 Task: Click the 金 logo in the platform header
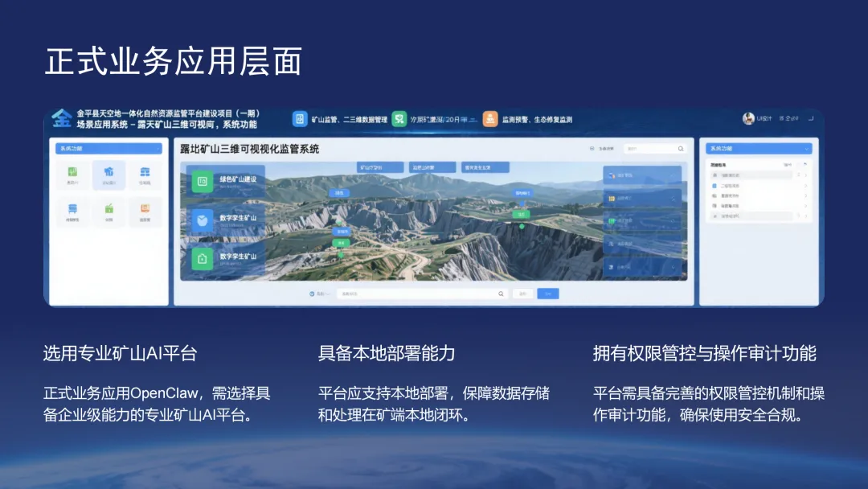click(x=61, y=118)
